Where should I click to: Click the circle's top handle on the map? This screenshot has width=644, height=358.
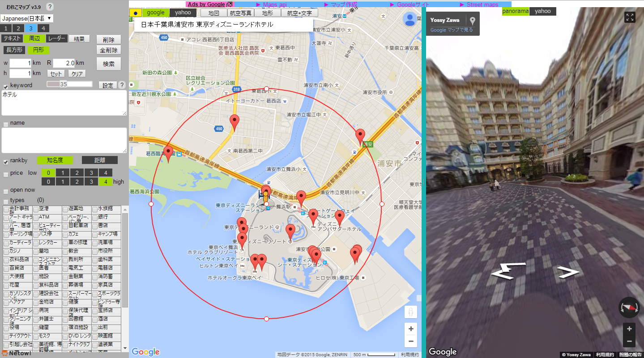(267, 88)
